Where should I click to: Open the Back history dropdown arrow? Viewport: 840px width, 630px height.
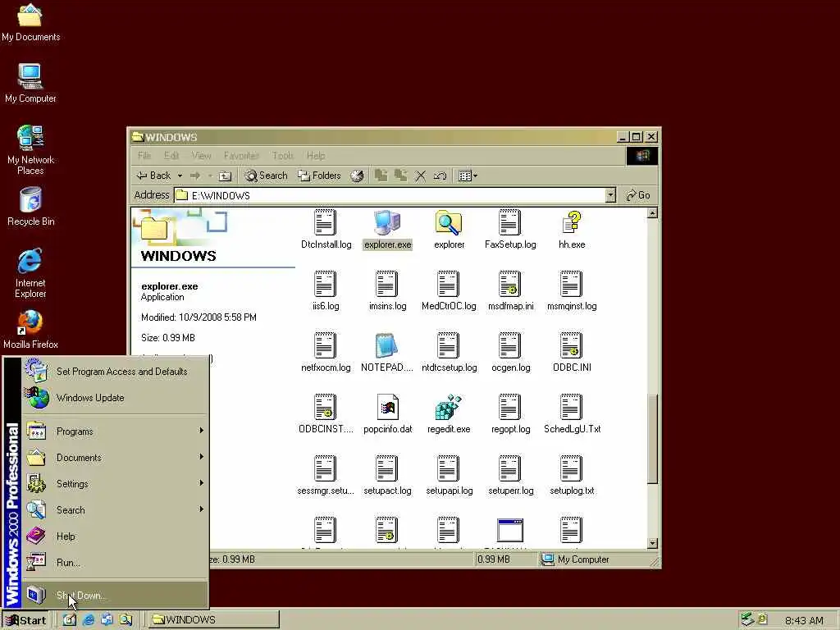(180, 176)
